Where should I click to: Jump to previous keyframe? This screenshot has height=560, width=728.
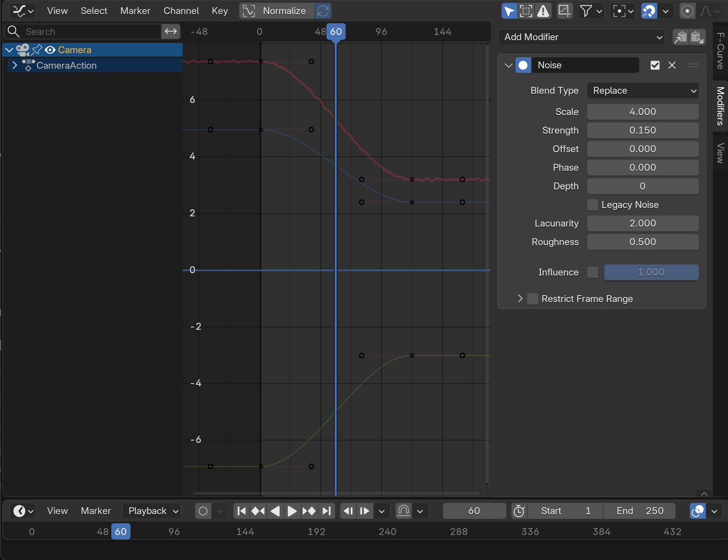pos(258,511)
